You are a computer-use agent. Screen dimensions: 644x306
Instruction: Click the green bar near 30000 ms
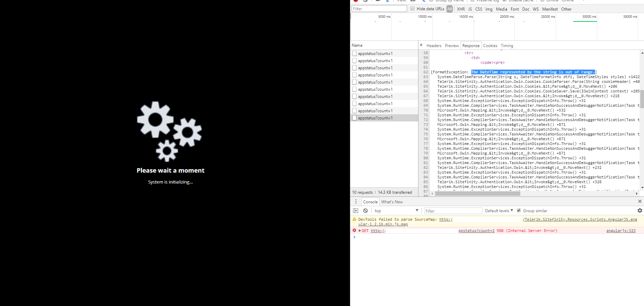(585, 21)
